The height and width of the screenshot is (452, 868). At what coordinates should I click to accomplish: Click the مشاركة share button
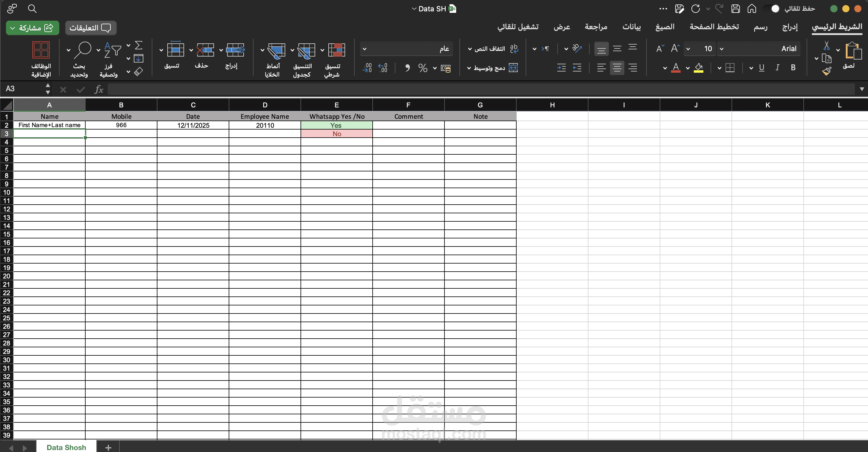33,28
